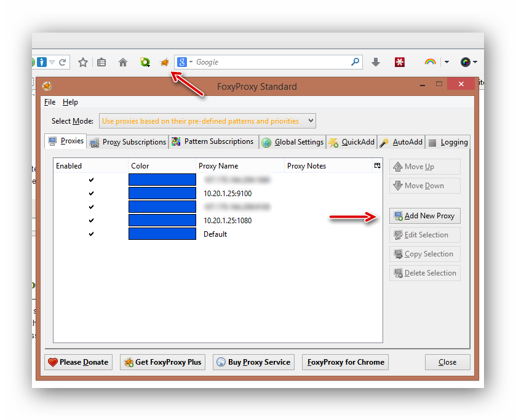Click Add New Proxy button

coord(425,216)
